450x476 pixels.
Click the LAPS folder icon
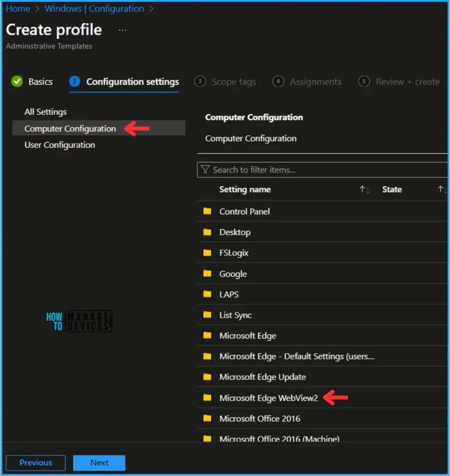[207, 294]
